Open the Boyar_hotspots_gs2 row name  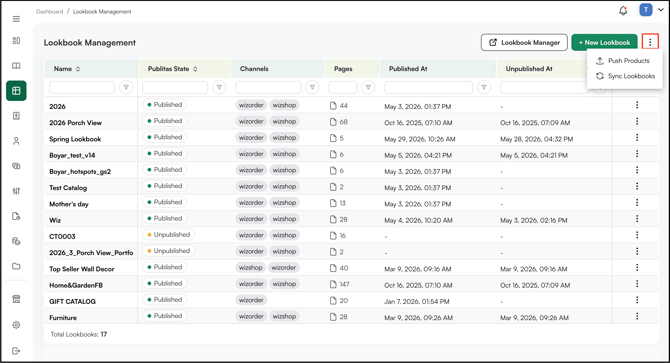(x=80, y=172)
